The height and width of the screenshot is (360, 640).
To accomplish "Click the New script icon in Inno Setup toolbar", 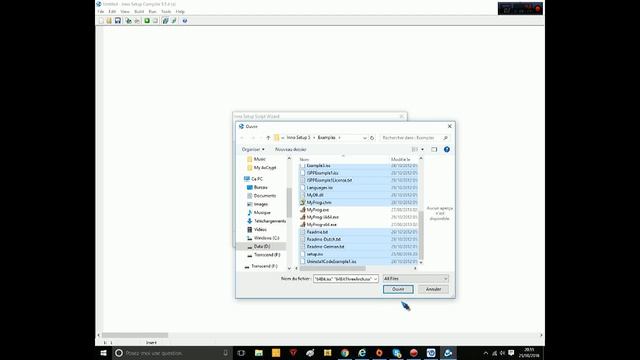I will pos(101,21).
